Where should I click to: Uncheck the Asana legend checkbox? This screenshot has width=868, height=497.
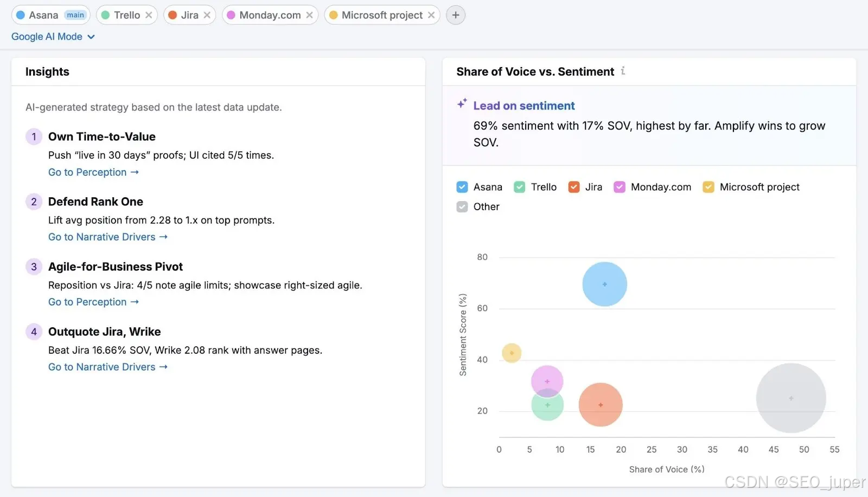point(462,187)
